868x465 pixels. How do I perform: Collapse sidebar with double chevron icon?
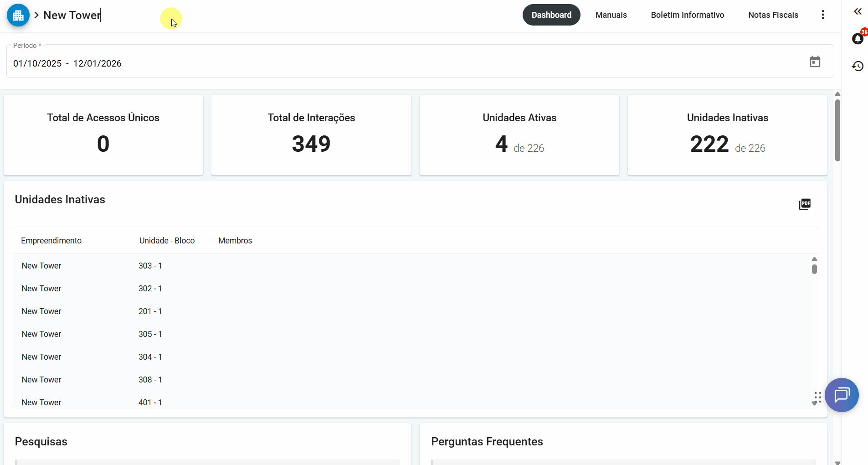tap(858, 11)
